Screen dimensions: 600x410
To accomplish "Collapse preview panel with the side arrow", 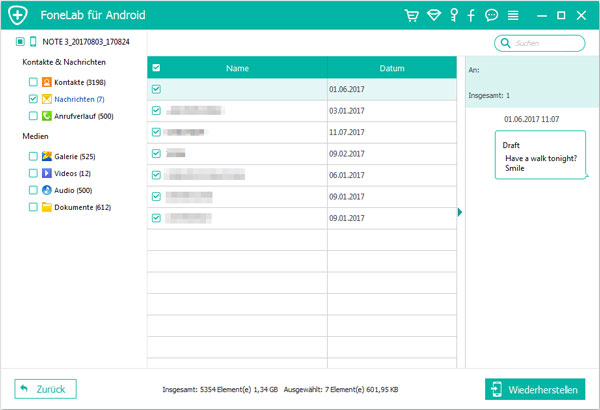I will point(460,212).
